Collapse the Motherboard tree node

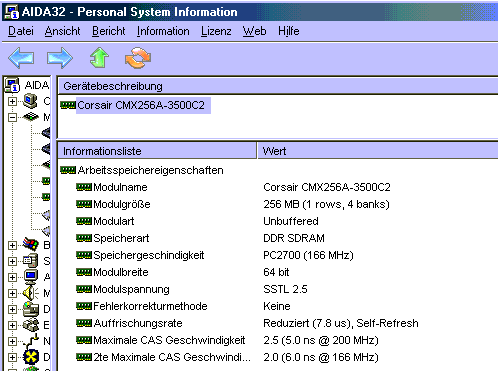[12, 117]
